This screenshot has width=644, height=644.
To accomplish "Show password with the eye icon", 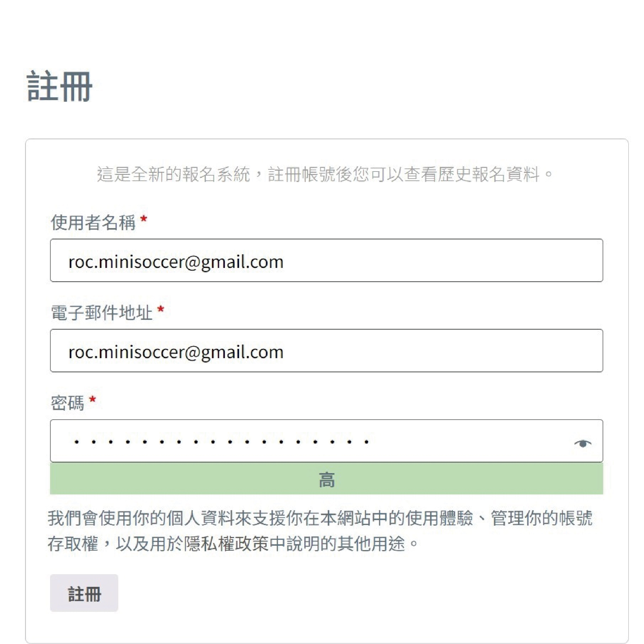I will [582, 443].
